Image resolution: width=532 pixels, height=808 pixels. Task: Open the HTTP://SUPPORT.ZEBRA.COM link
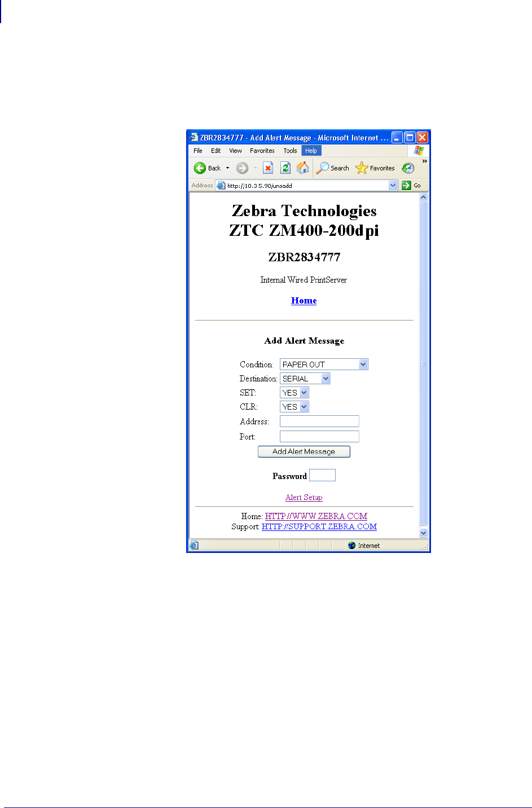[x=319, y=526]
